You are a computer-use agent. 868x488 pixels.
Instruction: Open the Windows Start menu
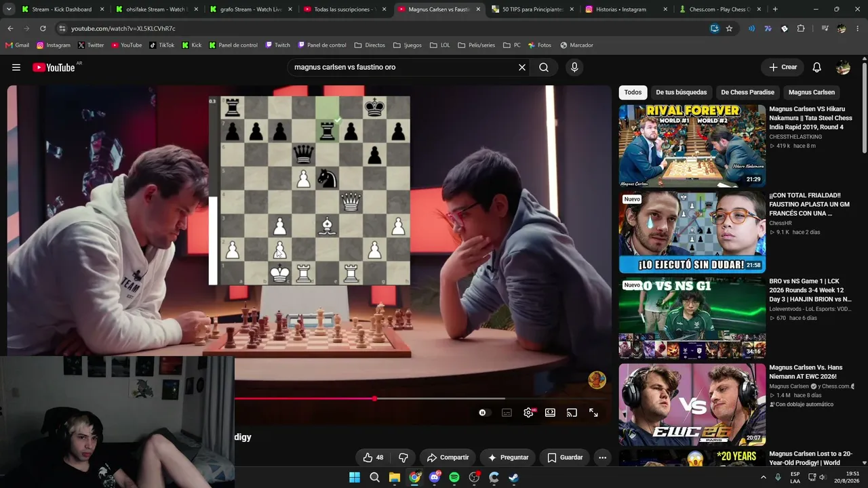(355, 477)
